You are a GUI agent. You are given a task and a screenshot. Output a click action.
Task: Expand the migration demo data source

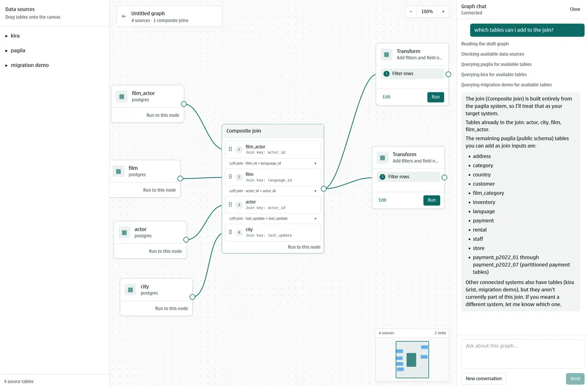27,65
